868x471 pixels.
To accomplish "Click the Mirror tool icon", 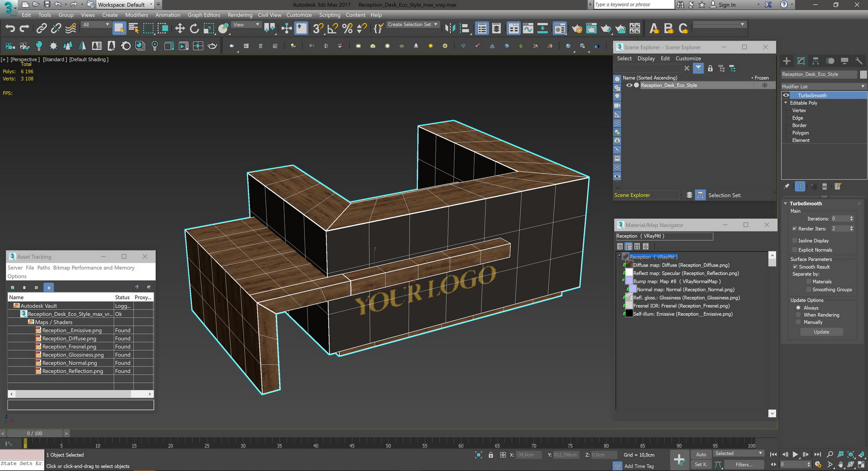I will [450, 29].
